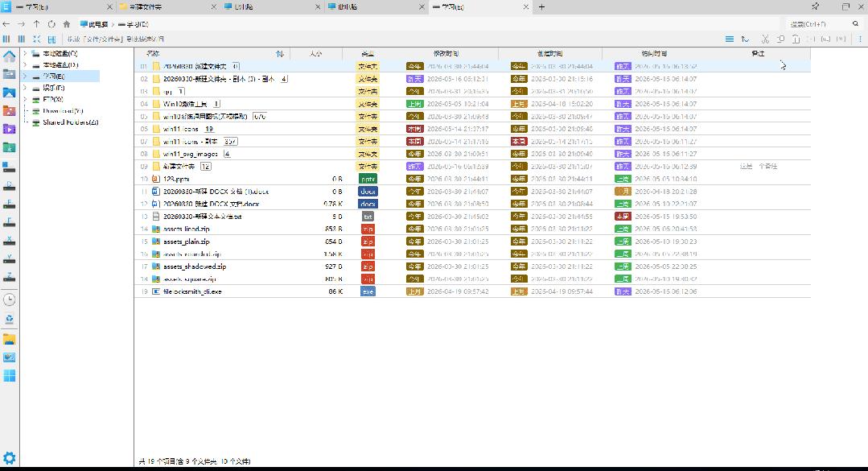Expand the (F:) drive tree node
The width and height of the screenshot is (868, 471).
[25, 88]
